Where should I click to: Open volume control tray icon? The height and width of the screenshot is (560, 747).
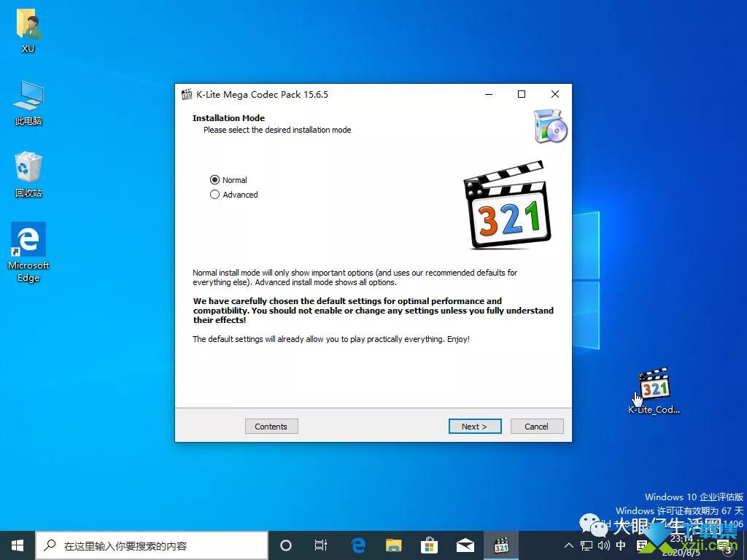(x=603, y=545)
